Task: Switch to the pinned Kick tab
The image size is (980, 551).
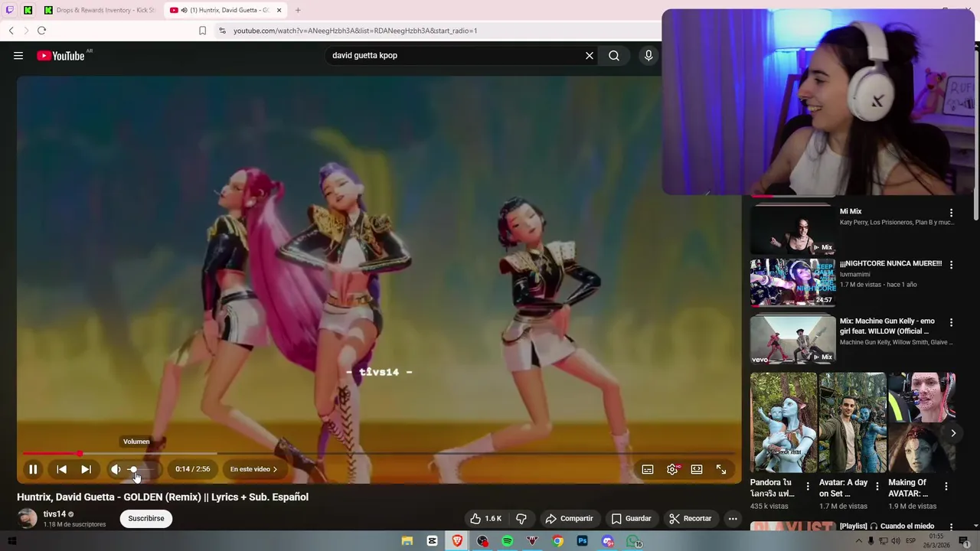Action: click(28, 10)
